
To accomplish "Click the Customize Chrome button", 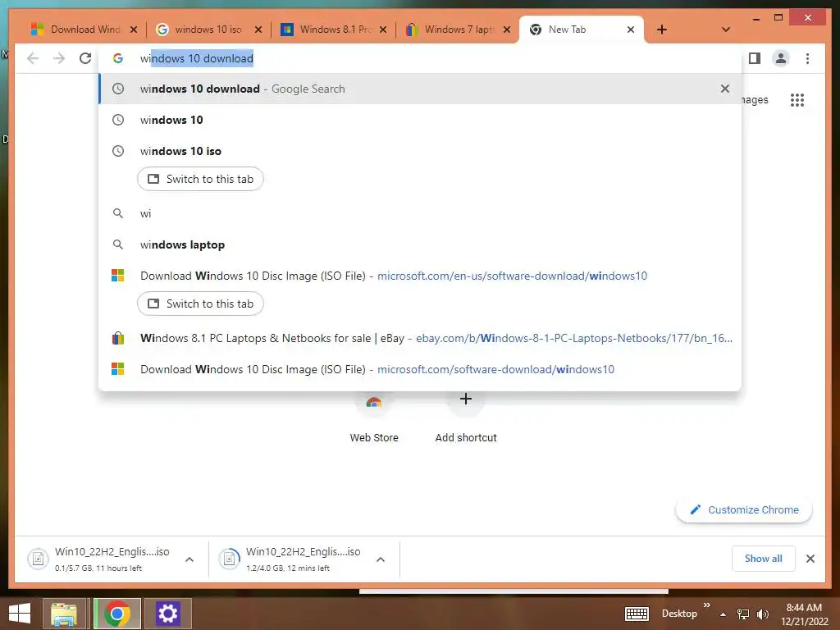I will tap(744, 510).
